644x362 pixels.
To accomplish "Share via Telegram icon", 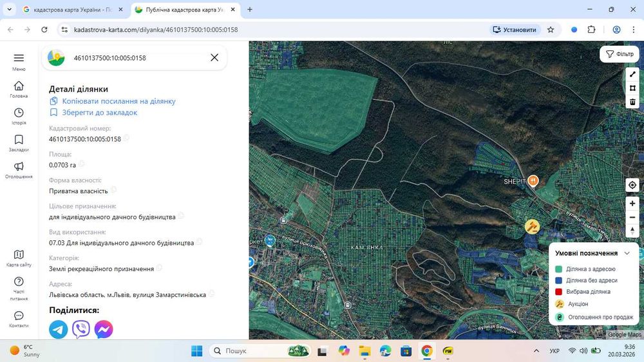I will (x=59, y=330).
